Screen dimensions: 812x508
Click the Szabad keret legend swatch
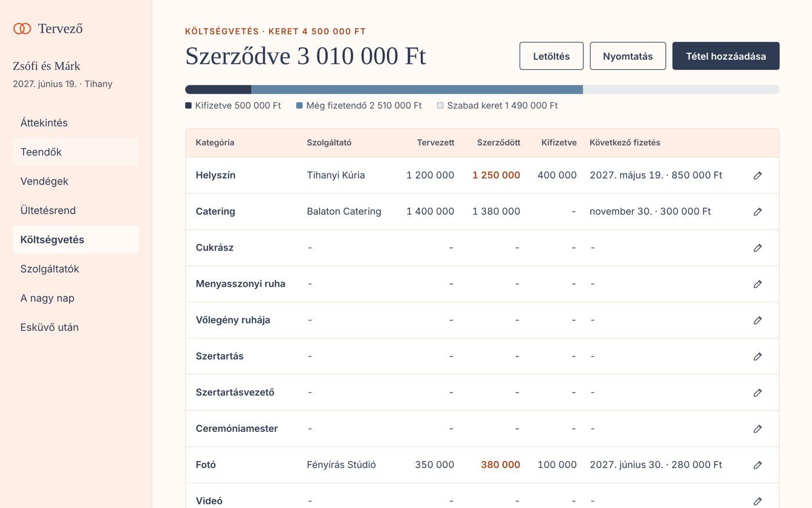440,106
